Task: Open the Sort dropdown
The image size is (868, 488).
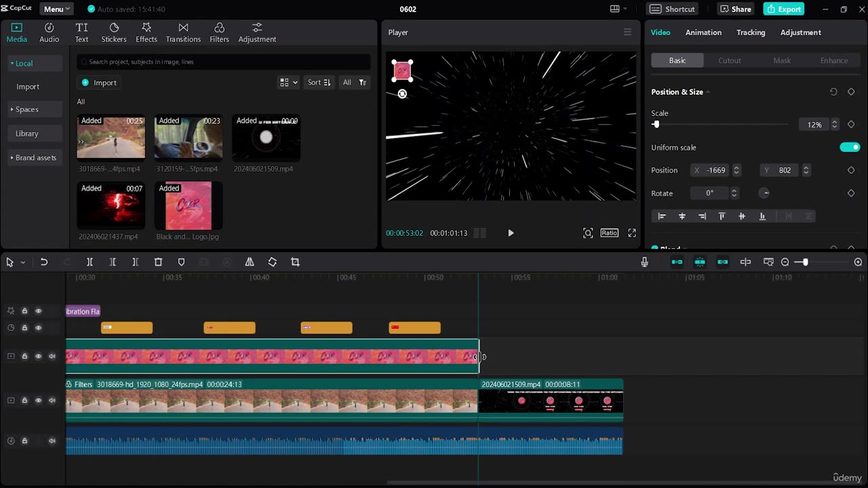Action: [x=319, y=82]
